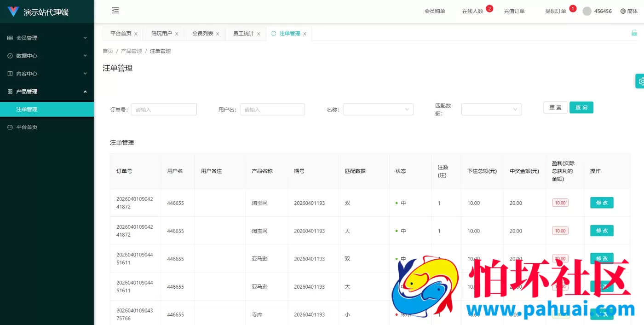Image resolution: width=644 pixels, height=325 pixels.
Task: Switch to the 陪玩用户 tab
Action: pyautogui.click(x=162, y=34)
